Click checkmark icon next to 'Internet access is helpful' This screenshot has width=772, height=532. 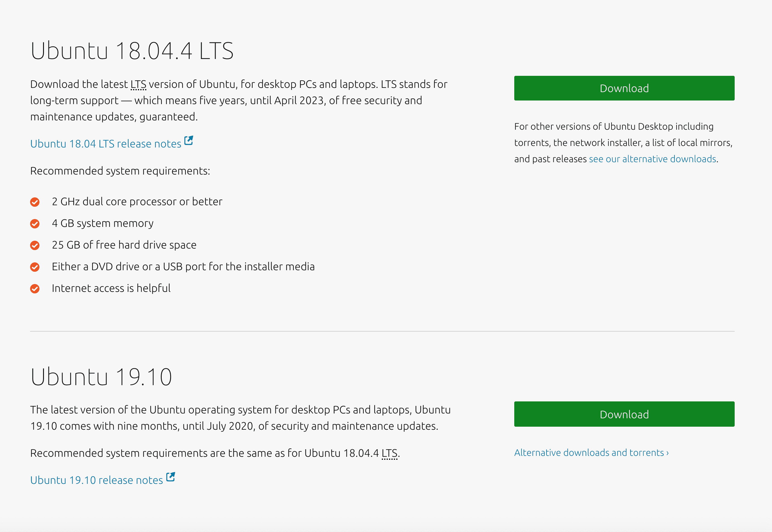click(35, 289)
